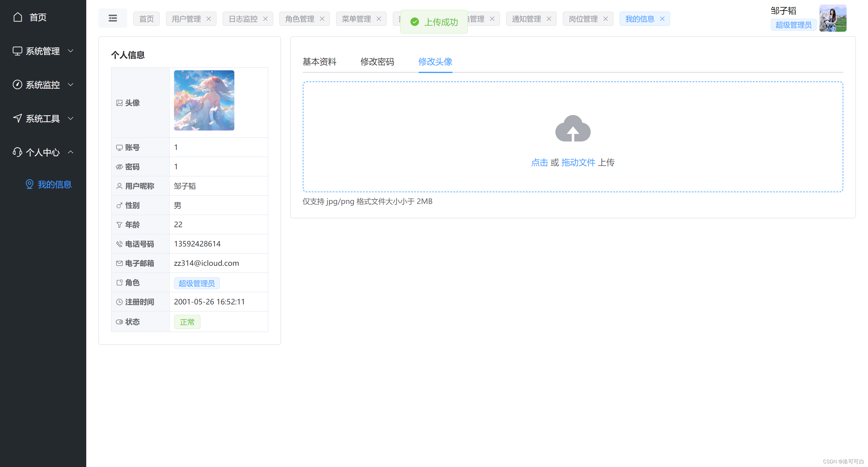The image size is (868, 467).
Task: Click the user avatar in the top-right
Action: 833,18
